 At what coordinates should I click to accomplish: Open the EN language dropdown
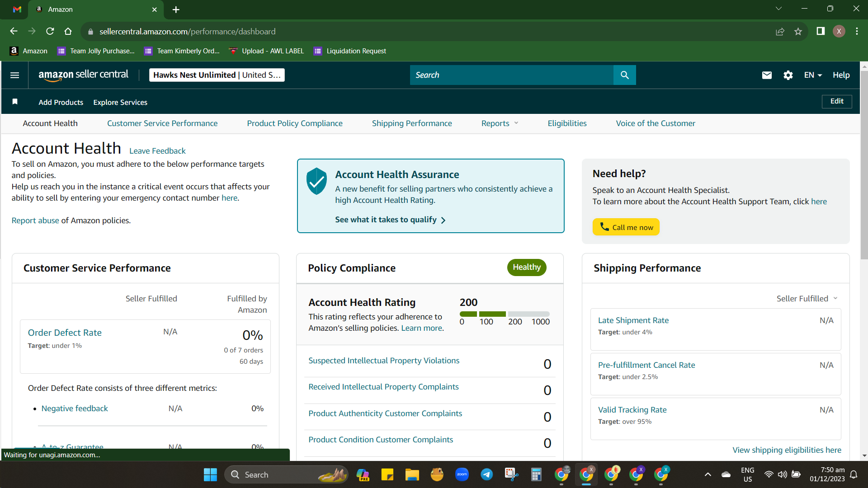click(x=813, y=75)
